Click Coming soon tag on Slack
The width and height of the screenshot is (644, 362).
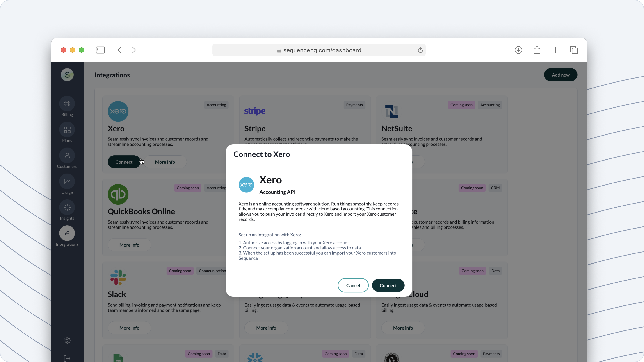tap(180, 271)
